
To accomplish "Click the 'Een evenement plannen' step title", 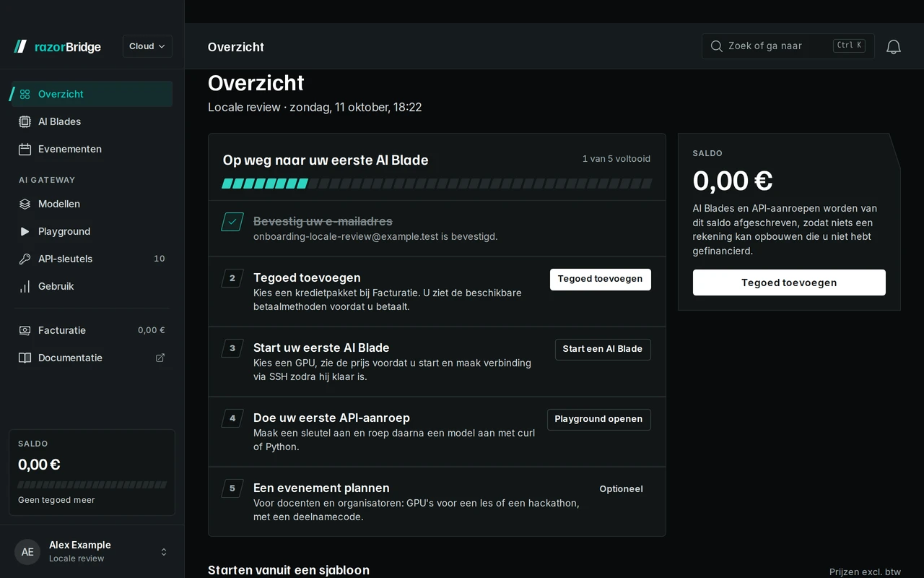I will [321, 488].
